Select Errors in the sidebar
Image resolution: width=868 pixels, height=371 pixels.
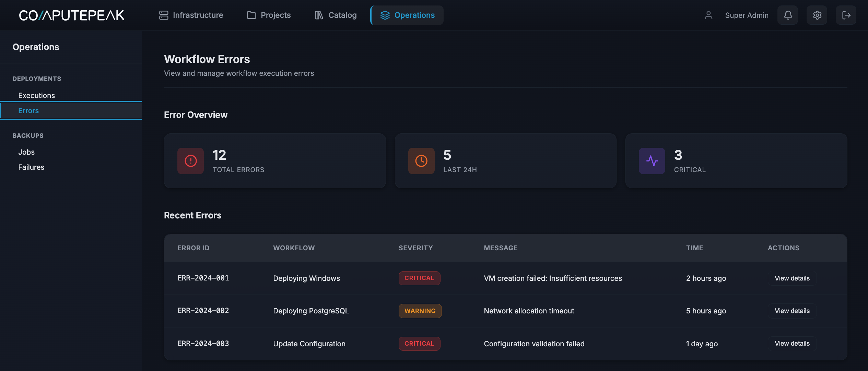(x=28, y=110)
